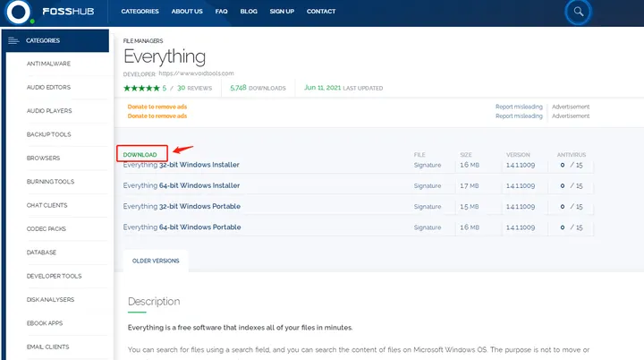Select Database category in sidebar
Image resolution: width=644 pixels, height=360 pixels.
[x=41, y=253]
